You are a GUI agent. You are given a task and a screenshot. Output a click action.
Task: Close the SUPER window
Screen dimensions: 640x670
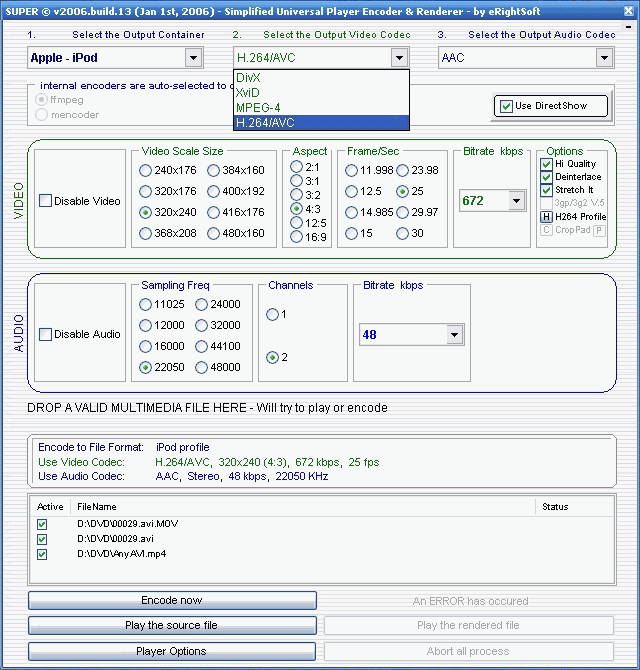coord(628,11)
